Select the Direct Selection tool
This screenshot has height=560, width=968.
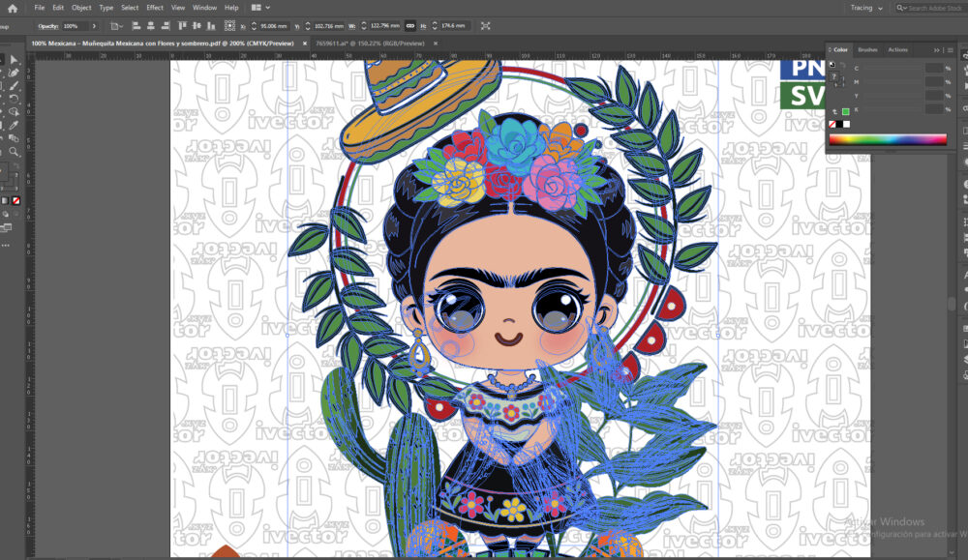(14, 60)
